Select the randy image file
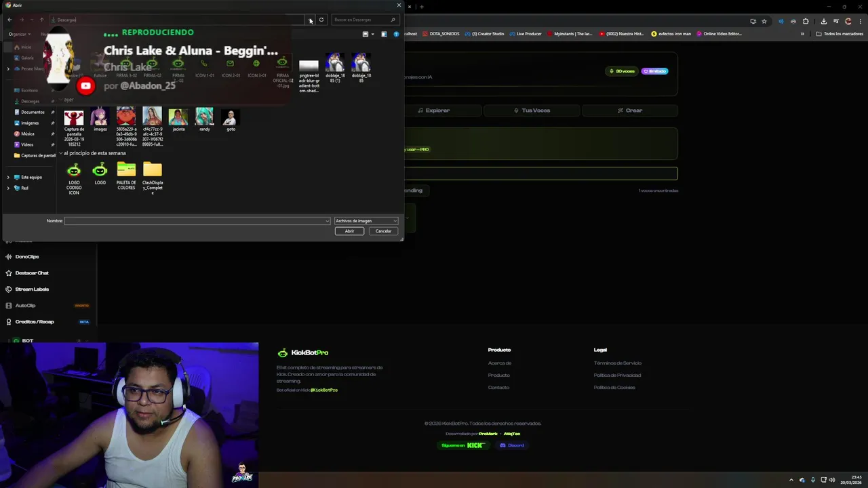Image resolution: width=868 pixels, height=488 pixels. (x=204, y=119)
